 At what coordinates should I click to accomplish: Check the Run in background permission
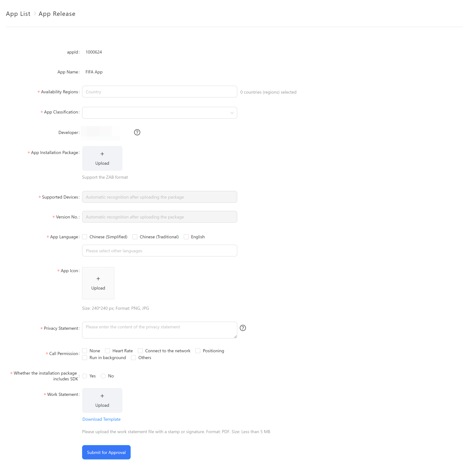coord(85,358)
